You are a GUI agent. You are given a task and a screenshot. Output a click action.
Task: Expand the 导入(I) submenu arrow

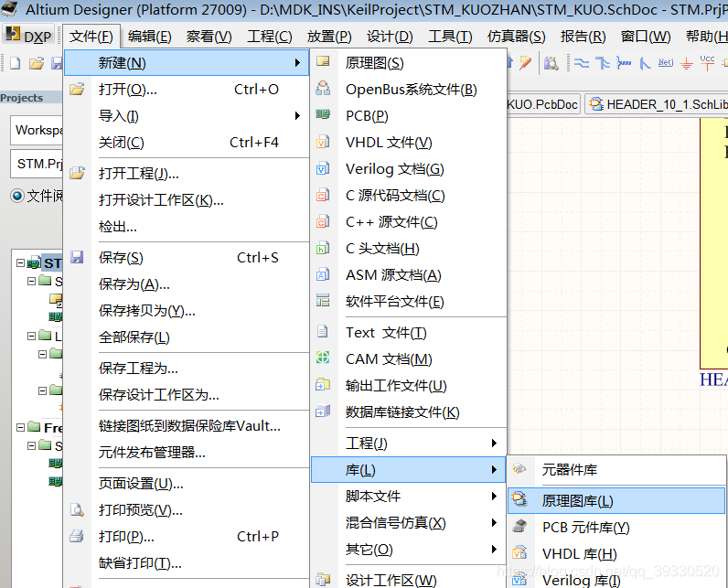pyautogui.click(x=297, y=115)
